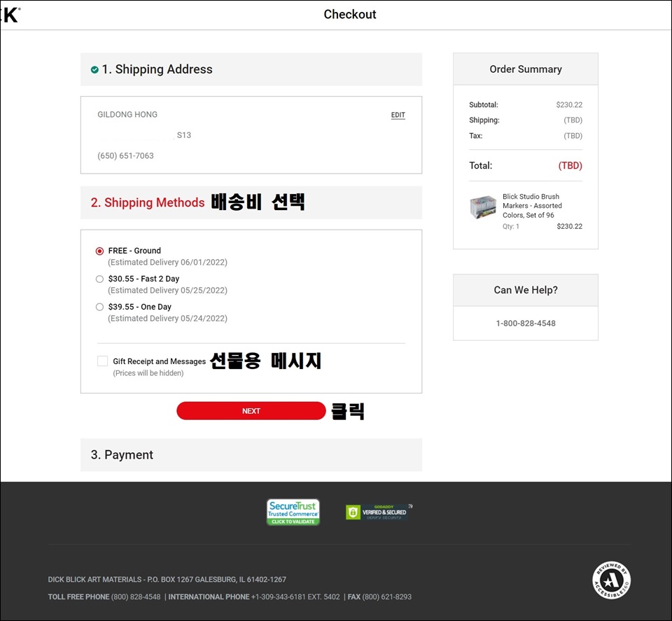
Task: Enable Gift Receipt and Messages checkbox
Action: 102,361
